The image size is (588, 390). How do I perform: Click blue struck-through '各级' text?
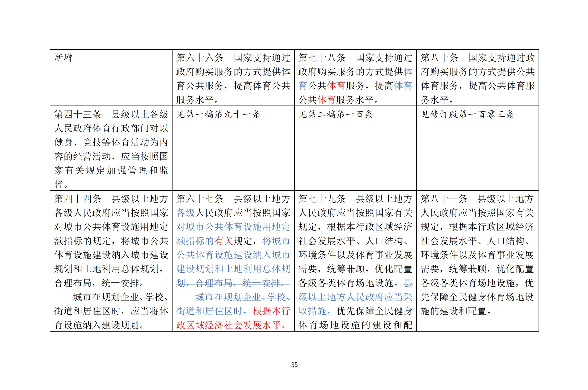pyautogui.click(x=185, y=213)
